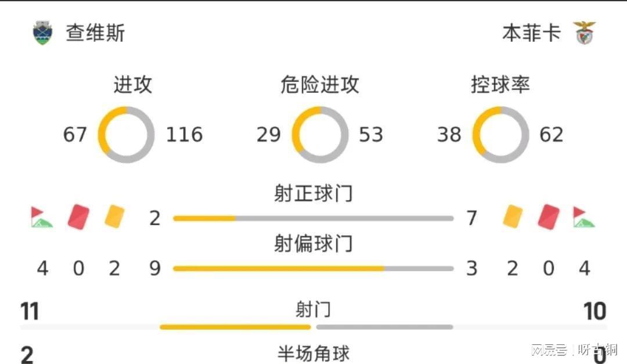Screen dimensions: 627x364
Task: Tap the 射门 stat label
Action: (x=313, y=309)
